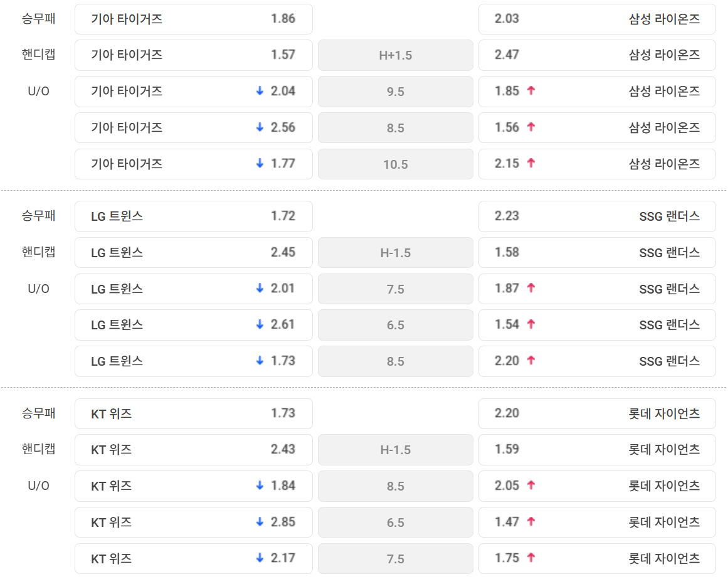Choose LG 트윈스 odds 2.01
The image size is (728, 579).
tap(194, 289)
